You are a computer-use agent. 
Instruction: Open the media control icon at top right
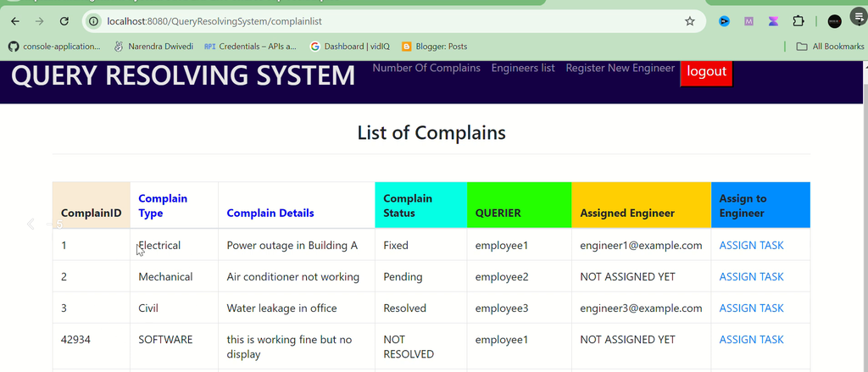[860, 18]
